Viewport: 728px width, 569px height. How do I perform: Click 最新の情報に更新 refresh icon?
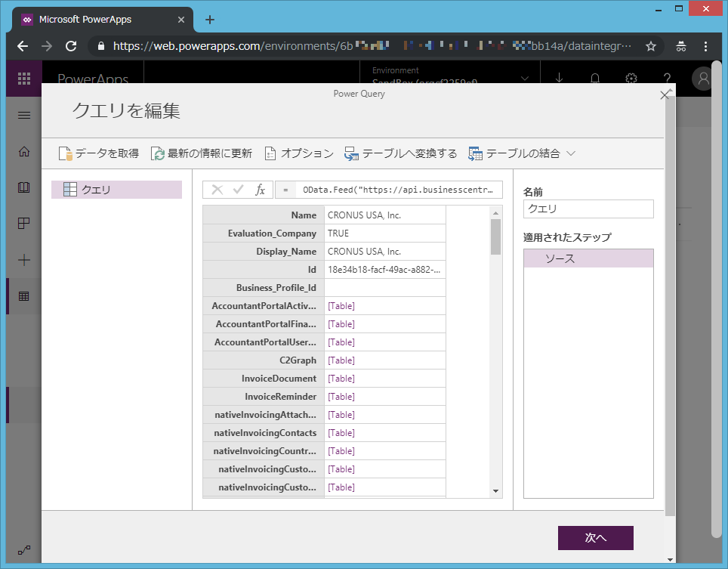[x=158, y=153]
